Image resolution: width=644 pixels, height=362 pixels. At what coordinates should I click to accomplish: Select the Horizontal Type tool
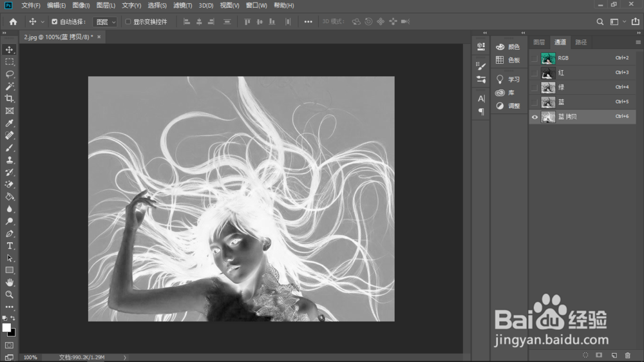coord(10,245)
